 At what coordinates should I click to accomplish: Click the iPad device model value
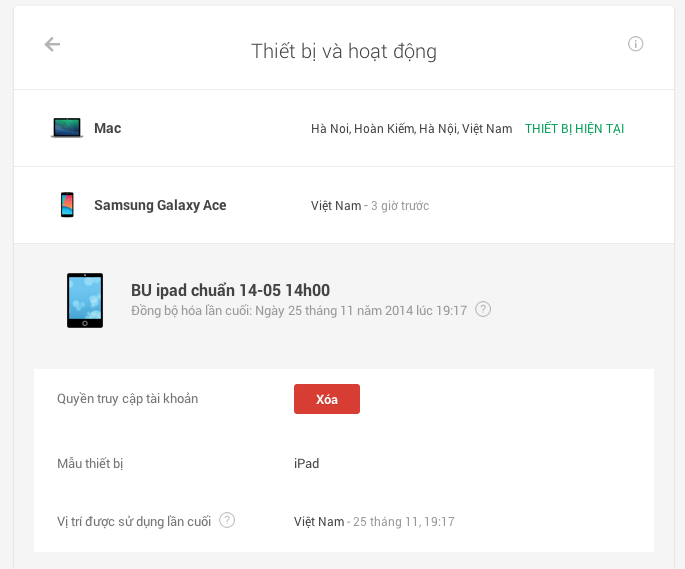pyautogui.click(x=306, y=464)
